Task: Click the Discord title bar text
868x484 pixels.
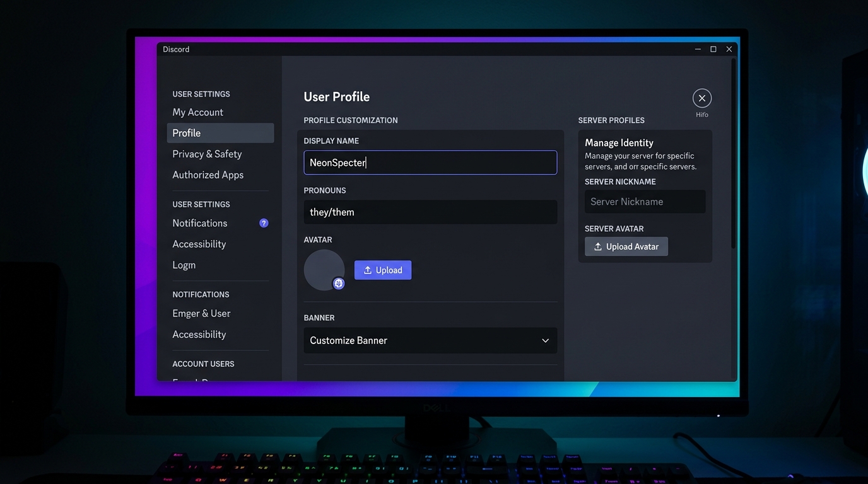Action: (176, 49)
